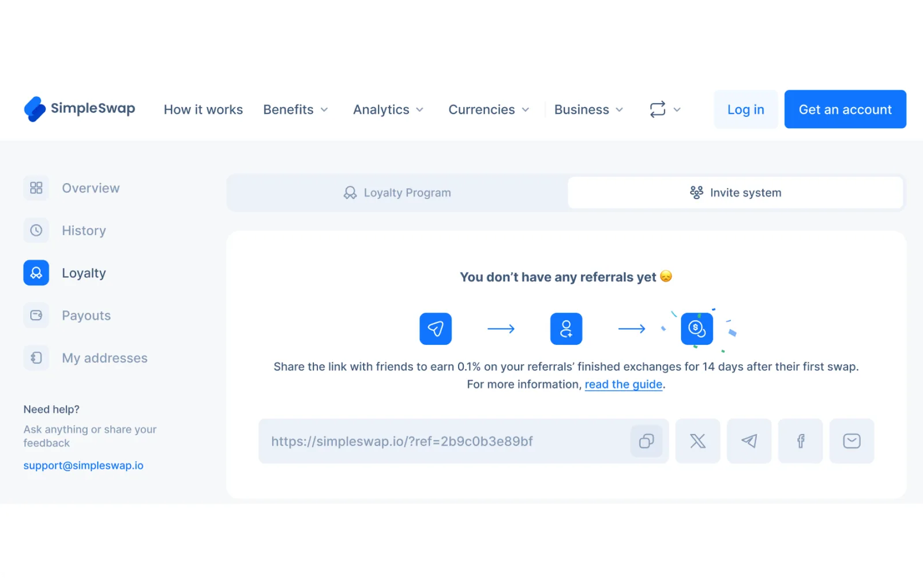Open My addresses in the sidebar

pyautogui.click(x=104, y=358)
